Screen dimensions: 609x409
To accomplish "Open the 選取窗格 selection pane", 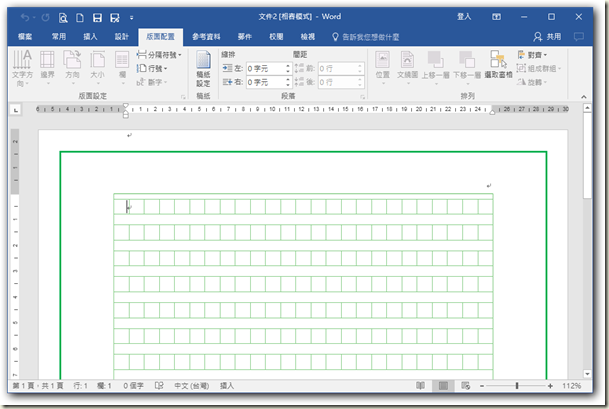I will 498,65.
